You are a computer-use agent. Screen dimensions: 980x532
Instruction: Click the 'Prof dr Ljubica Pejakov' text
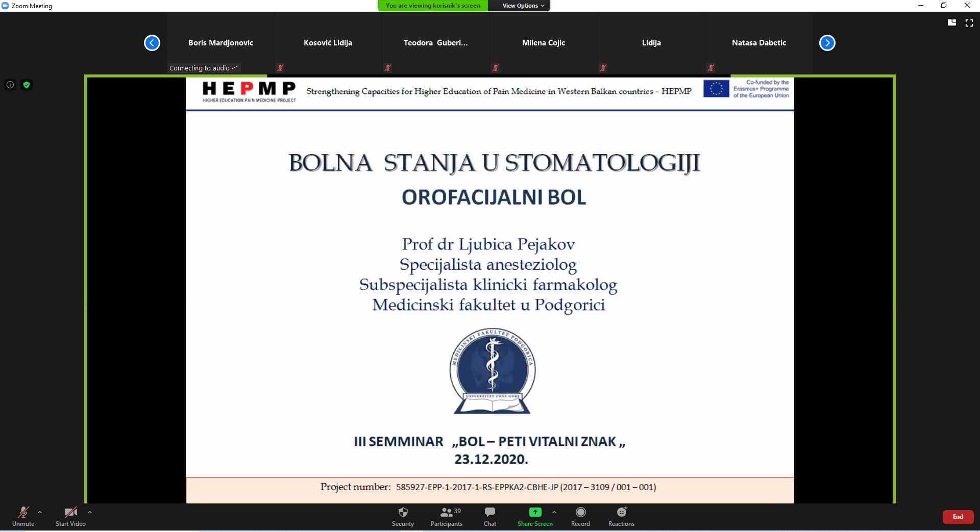pyautogui.click(x=488, y=244)
